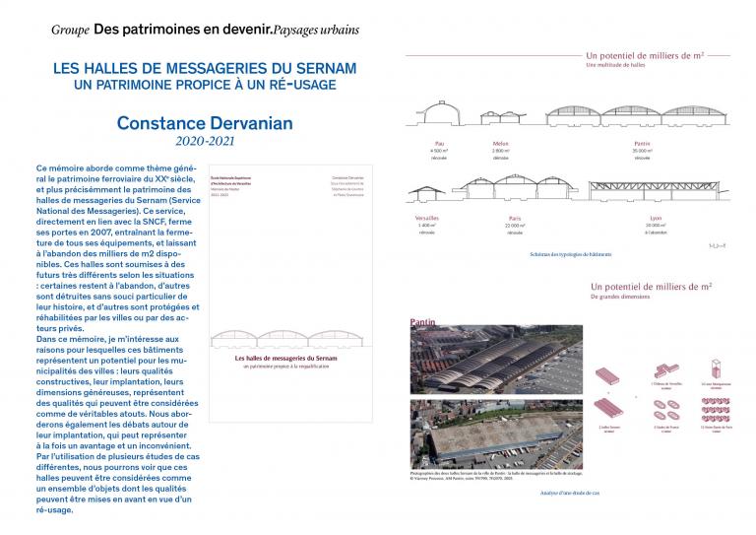The height and width of the screenshot is (535, 756).
Task: Click the 'Pantin' label above the aerial photo
Action: tap(423, 322)
